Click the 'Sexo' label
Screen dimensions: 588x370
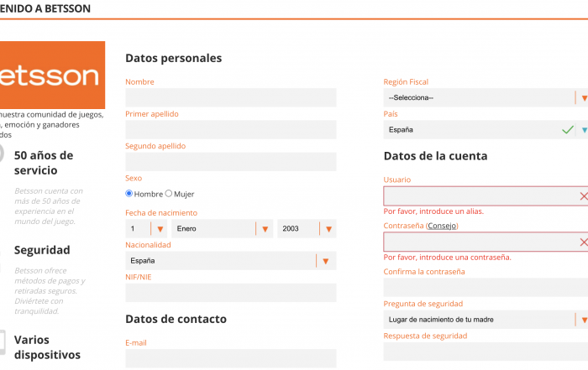134,178
